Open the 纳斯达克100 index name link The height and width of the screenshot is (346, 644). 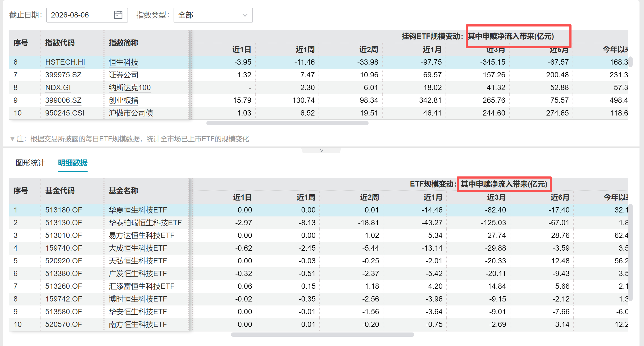130,87
